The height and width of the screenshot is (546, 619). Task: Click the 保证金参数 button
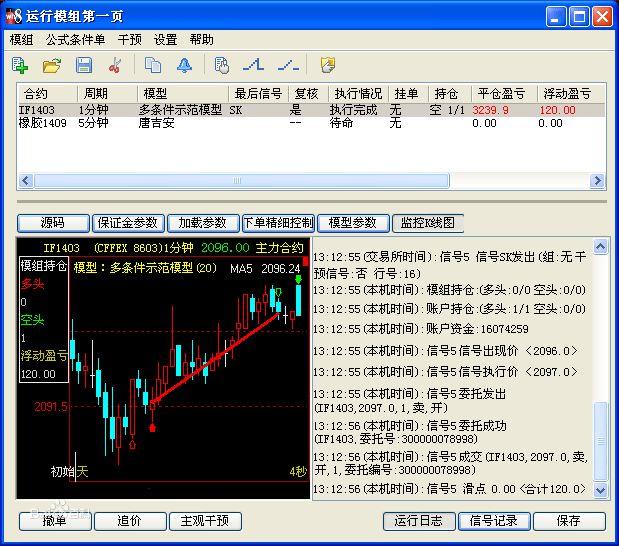[127, 223]
